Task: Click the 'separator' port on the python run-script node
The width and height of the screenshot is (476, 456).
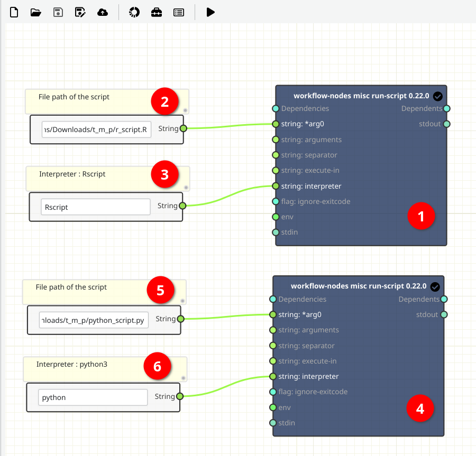Action: (x=272, y=346)
